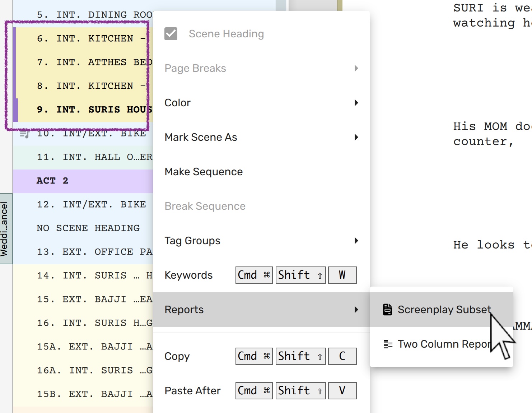This screenshot has width=532, height=413.
Task: Select Keywords menu entry
Action: (188, 275)
